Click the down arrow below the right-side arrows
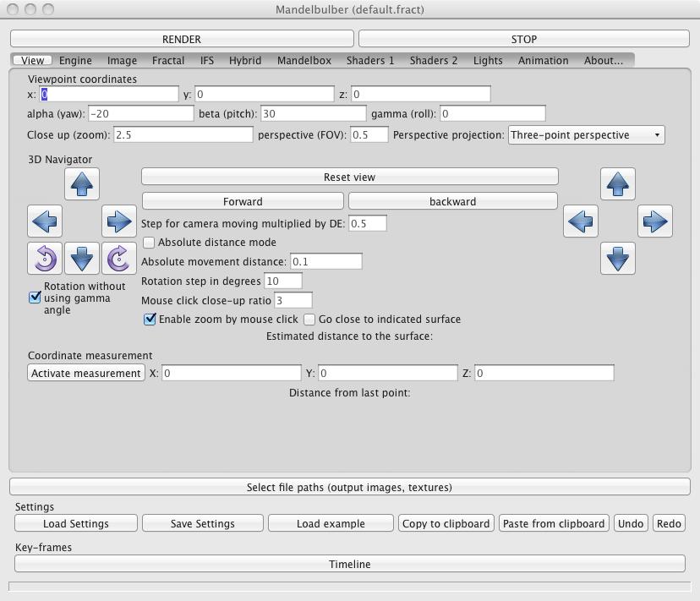The image size is (700, 601). coord(618,258)
